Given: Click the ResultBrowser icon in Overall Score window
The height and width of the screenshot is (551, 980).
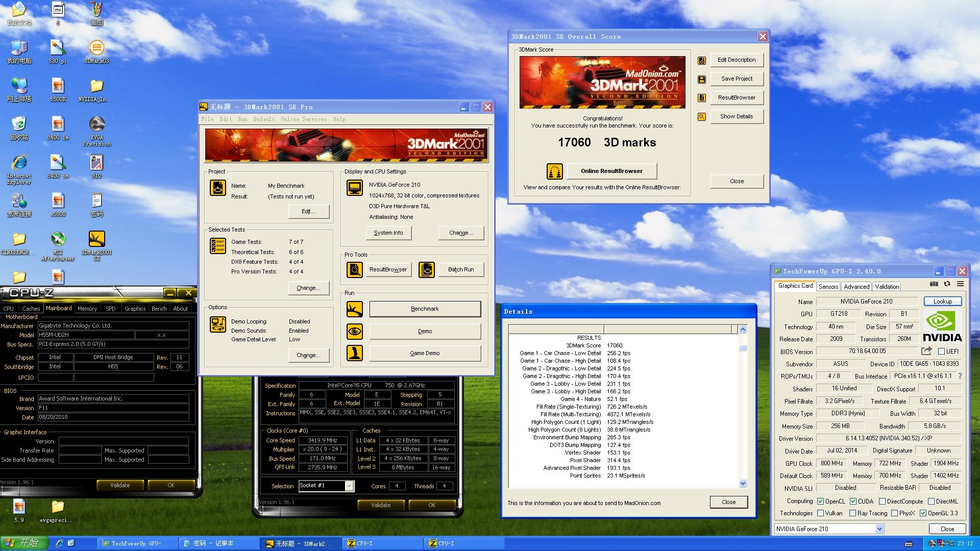Looking at the screenshot, I should [x=702, y=98].
